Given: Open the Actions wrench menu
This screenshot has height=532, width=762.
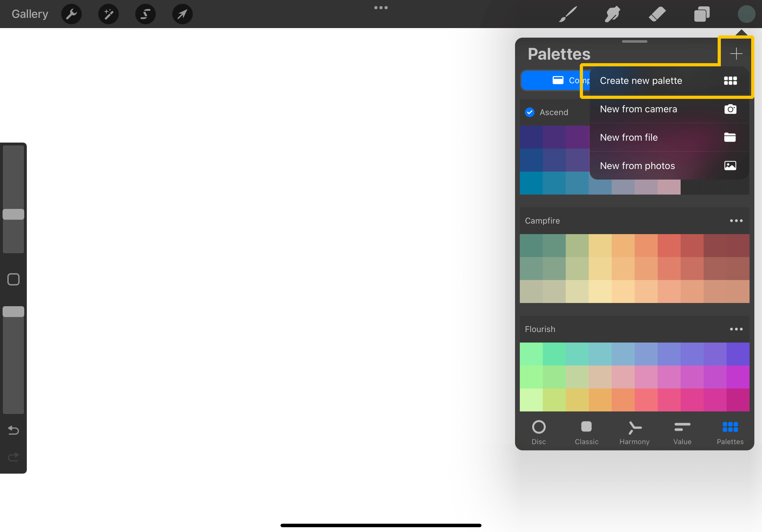Looking at the screenshot, I should [x=71, y=14].
